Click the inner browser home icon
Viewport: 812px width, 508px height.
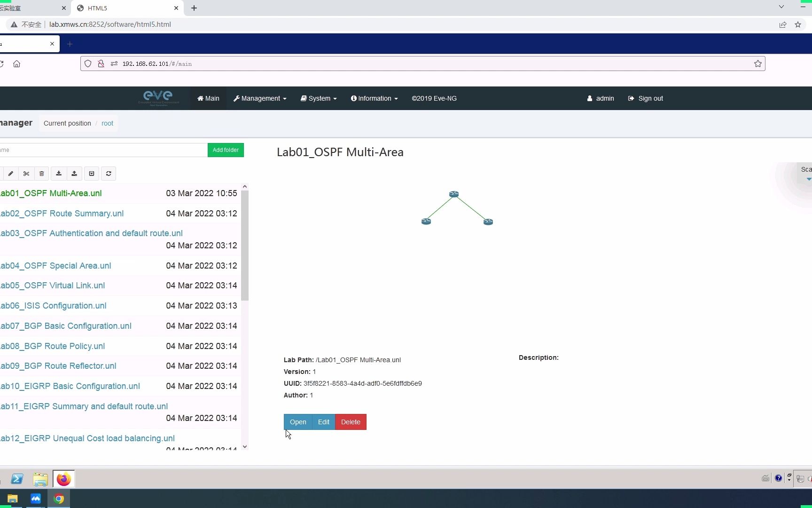click(17, 63)
